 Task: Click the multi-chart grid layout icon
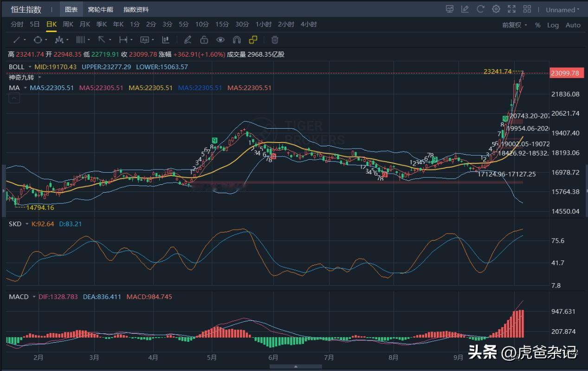click(x=527, y=9)
